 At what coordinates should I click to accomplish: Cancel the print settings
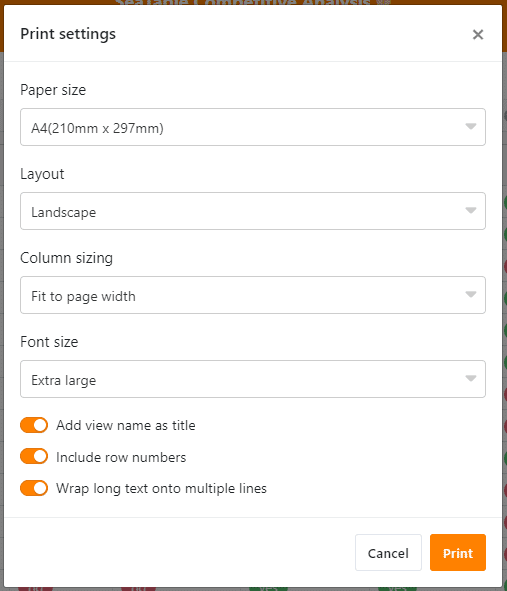tap(388, 553)
